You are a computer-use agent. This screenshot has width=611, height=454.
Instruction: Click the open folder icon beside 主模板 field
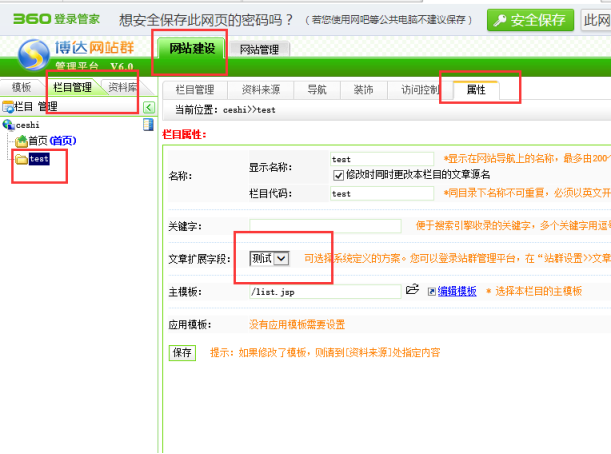(x=412, y=290)
